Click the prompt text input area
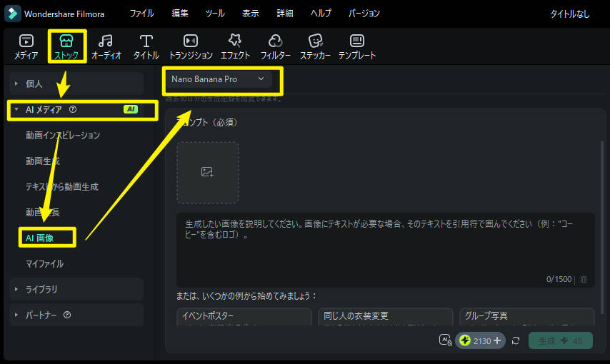Viewport: 610px width, 364px height. pyautogui.click(x=385, y=250)
